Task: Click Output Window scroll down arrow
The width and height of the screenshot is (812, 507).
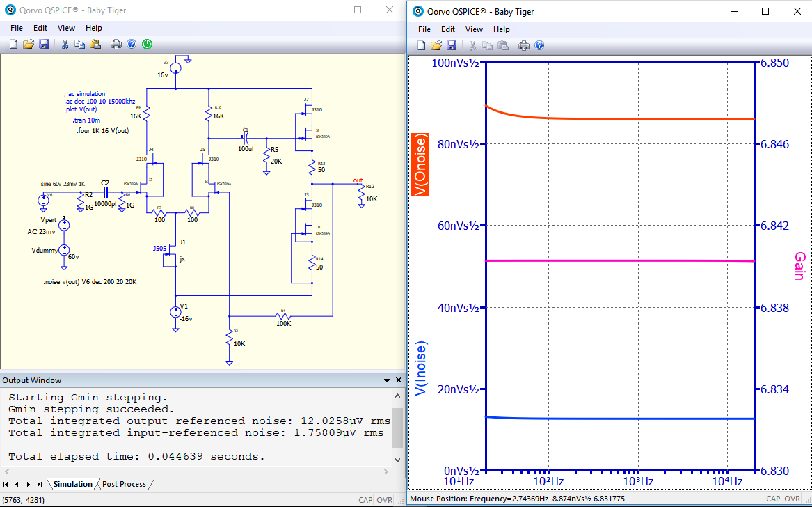Action: tap(397, 460)
